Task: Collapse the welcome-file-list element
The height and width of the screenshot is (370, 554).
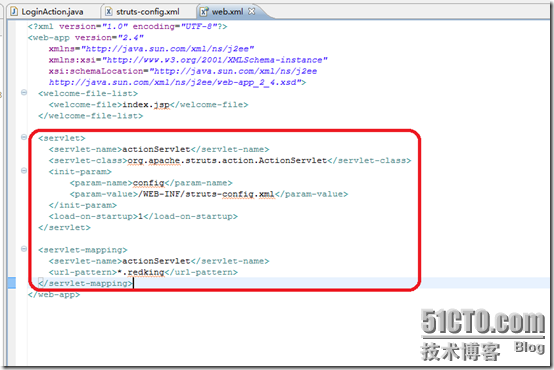Action: click(x=24, y=93)
